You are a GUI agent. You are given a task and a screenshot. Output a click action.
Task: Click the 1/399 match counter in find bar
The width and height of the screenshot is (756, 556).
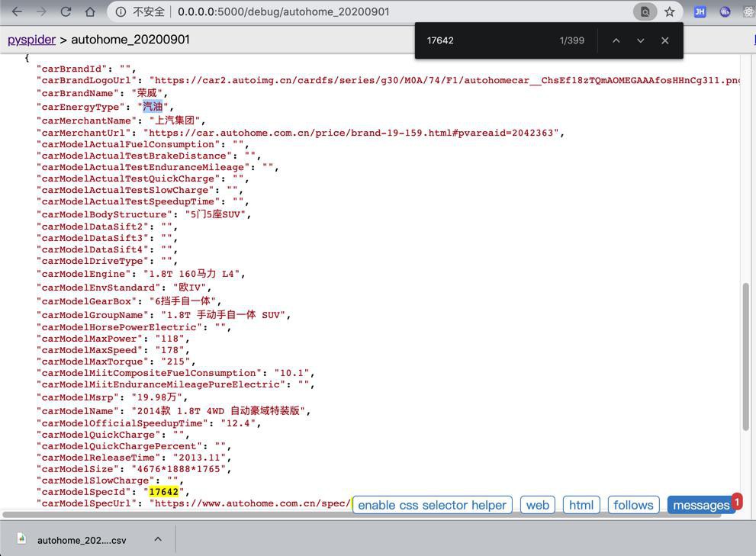[x=572, y=40]
